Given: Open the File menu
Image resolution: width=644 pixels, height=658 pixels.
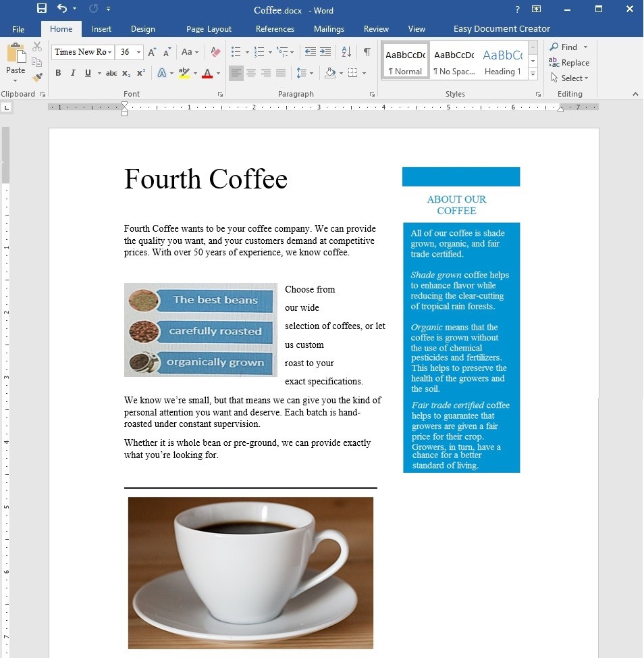Looking at the screenshot, I should [x=18, y=29].
